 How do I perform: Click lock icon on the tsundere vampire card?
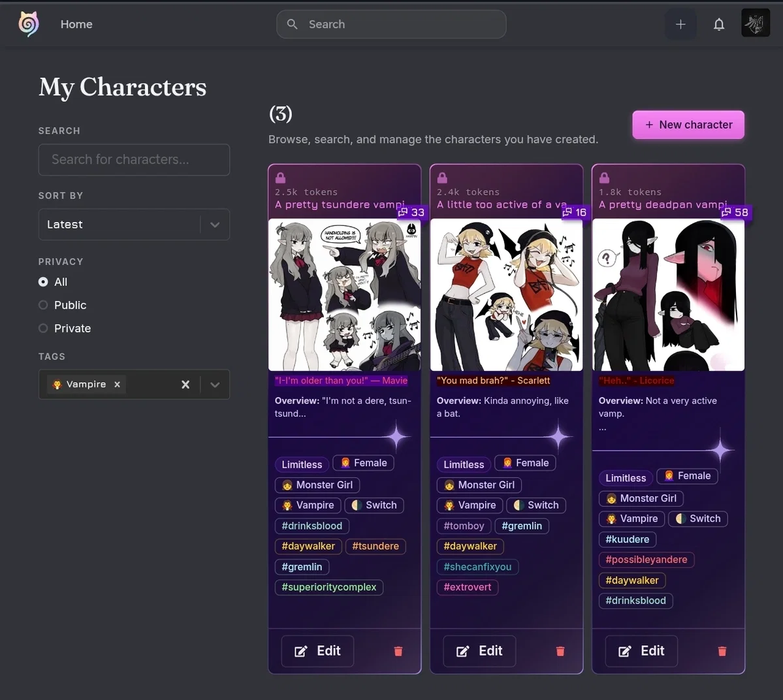[x=281, y=177]
